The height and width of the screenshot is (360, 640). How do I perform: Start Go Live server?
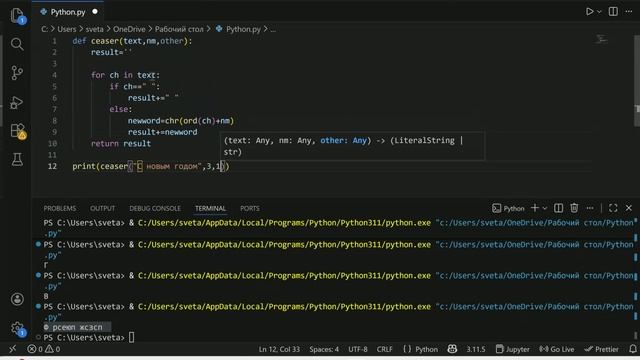557,349
